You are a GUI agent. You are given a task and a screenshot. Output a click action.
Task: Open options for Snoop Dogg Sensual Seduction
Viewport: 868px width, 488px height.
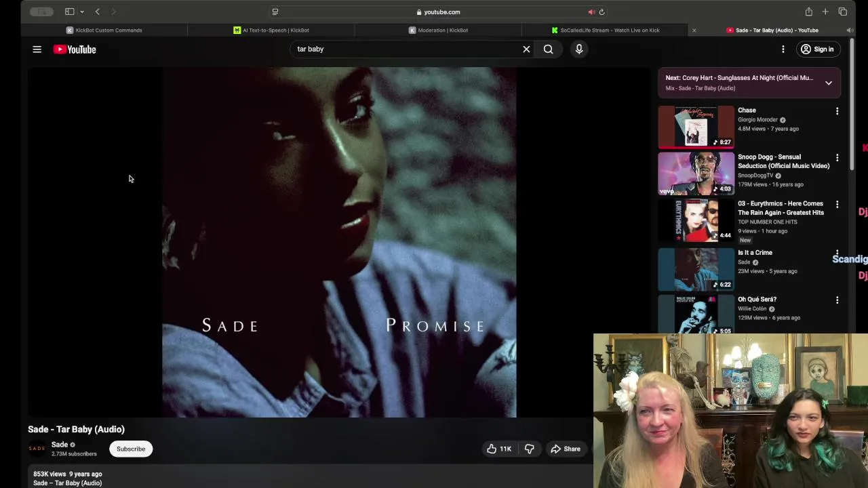coord(837,158)
